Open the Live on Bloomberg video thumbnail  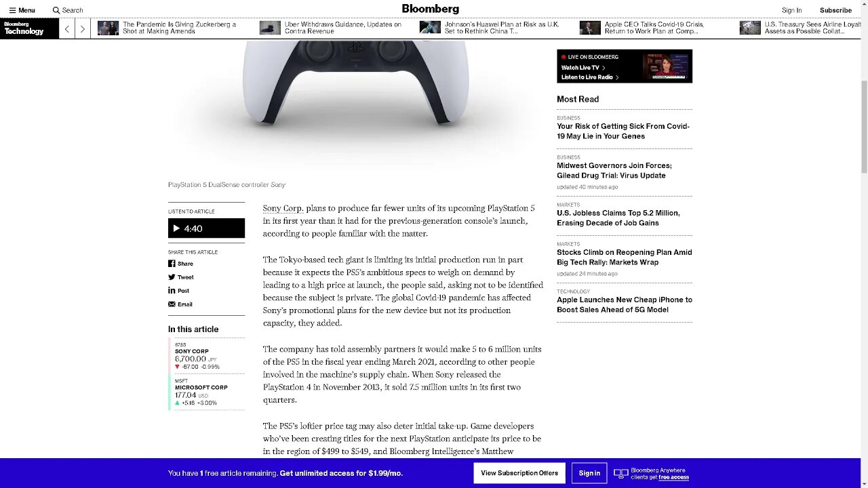pyautogui.click(x=665, y=66)
